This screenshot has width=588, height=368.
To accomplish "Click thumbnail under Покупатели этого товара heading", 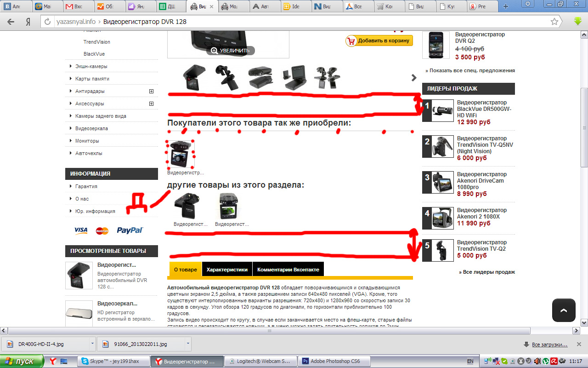I will (x=180, y=154).
